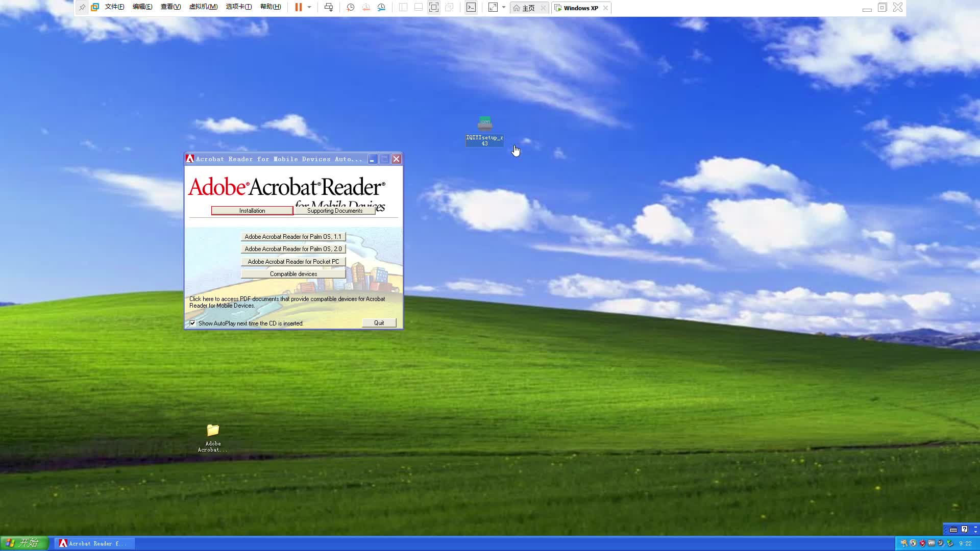Click the Acrobat Reader taskbar button
980x551 pixels.
(x=94, y=543)
